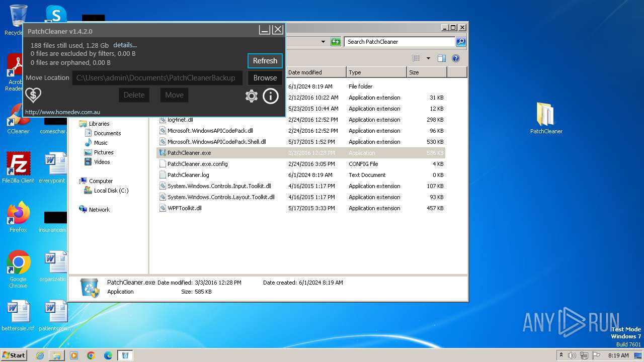The width and height of the screenshot is (644, 362).
Task: Click the Explorer search magnifier icon
Action: pyautogui.click(x=461, y=42)
